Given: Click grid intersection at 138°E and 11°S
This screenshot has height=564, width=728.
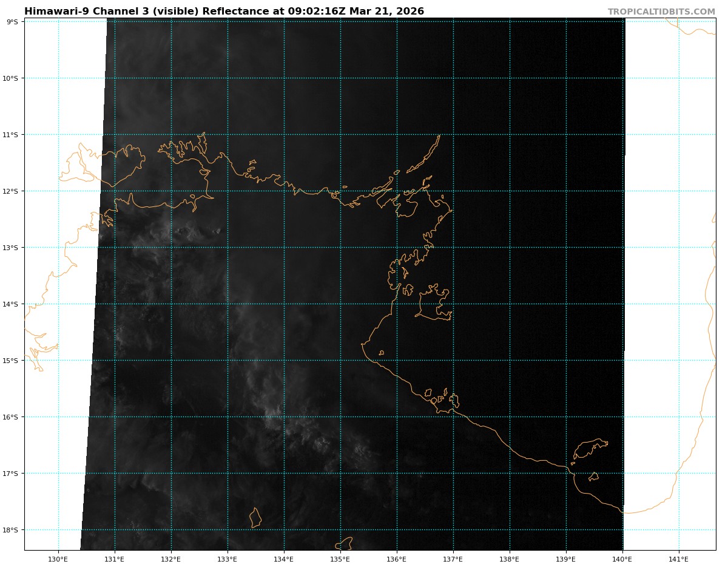Looking at the screenshot, I should pos(510,135).
